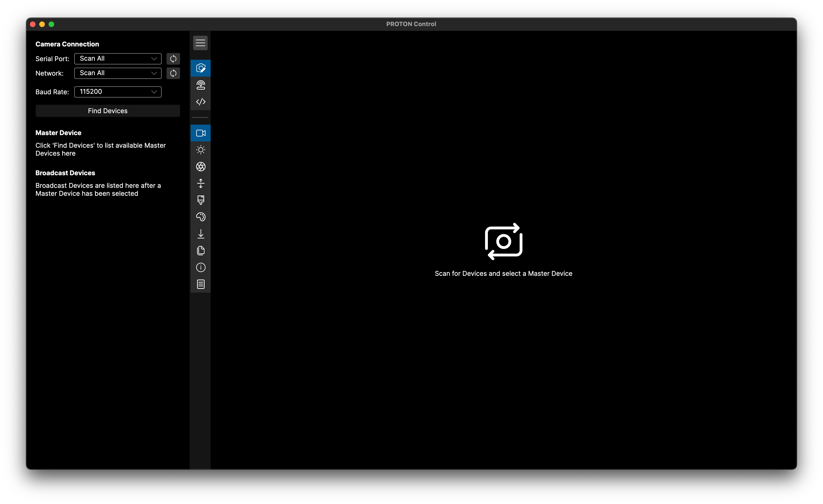Open the sun exposure settings icon
The width and height of the screenshot is (823, 504).
coord(200,150)
